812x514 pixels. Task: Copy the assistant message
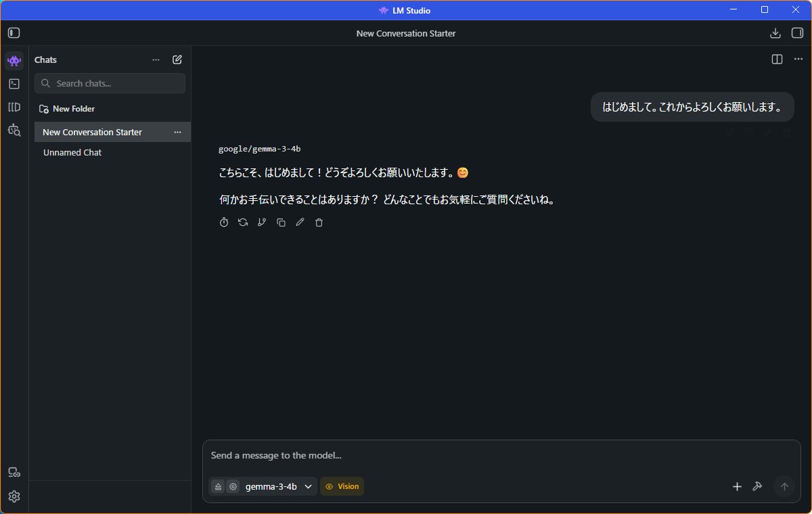pos(281,222)
